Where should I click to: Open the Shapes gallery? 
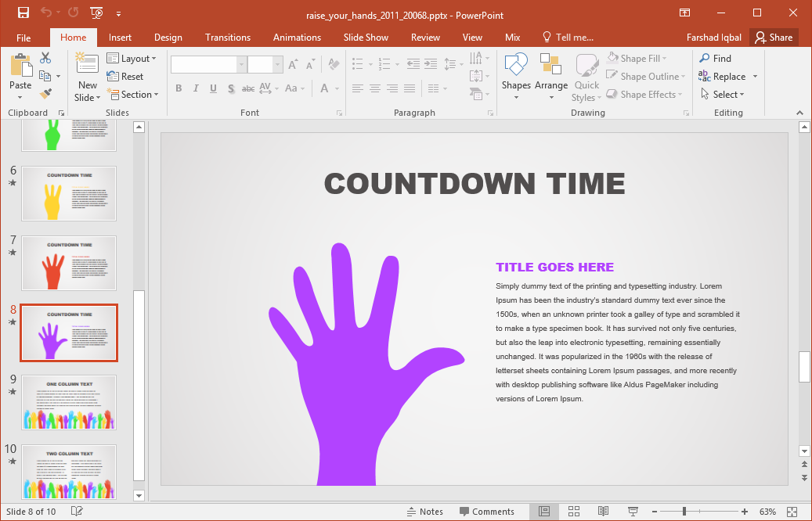pos(516,77)
